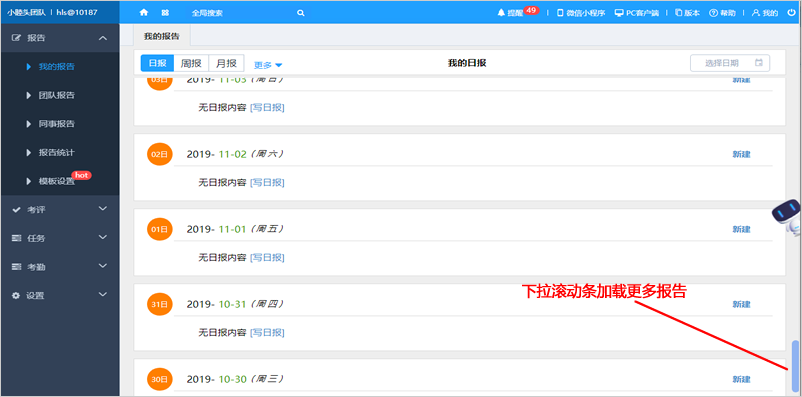Click the 49 notifications badge
This screenshot has width=802, height=397.
pyautogui.click(x=531, y=10)
